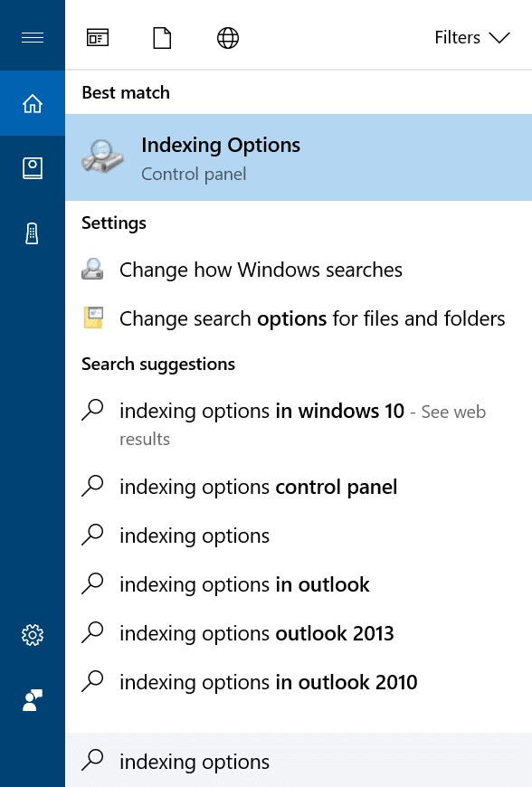Screen dimensions: 532x787
Task: Filter results by Documents icon
Action: 162,38
